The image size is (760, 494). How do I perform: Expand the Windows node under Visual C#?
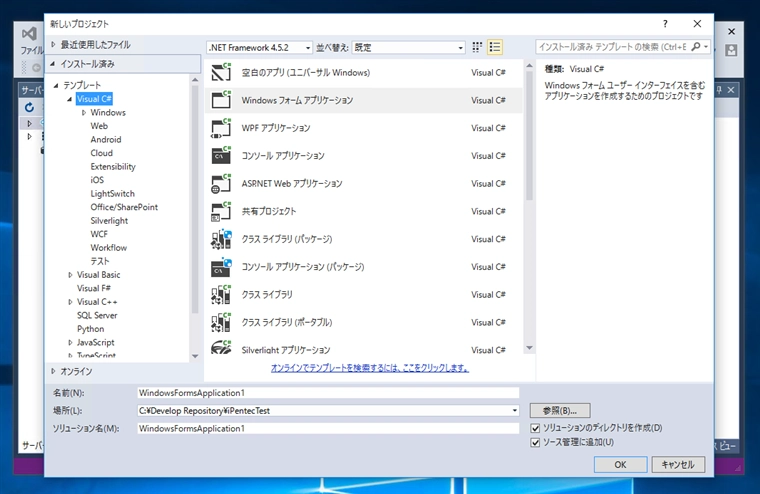[x=84, y=112]
